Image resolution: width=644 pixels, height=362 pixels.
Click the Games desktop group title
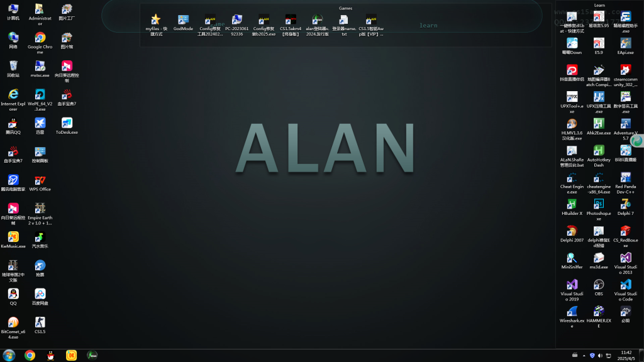tap(345, 8)
